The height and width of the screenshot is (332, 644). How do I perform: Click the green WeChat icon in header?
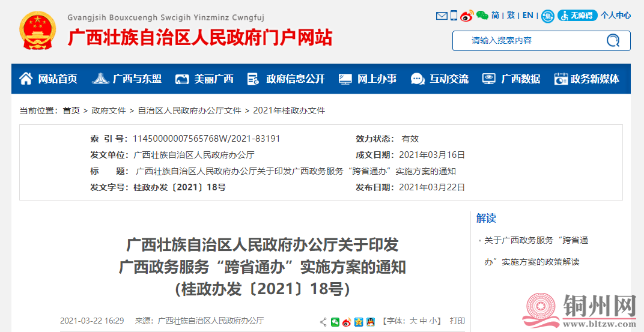(482, 16)
